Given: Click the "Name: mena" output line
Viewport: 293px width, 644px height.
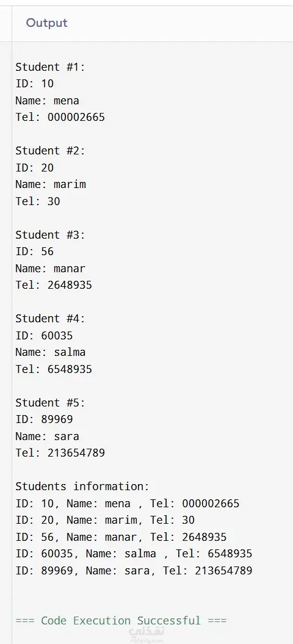Looking at the screenshot, I should (47, 101).
